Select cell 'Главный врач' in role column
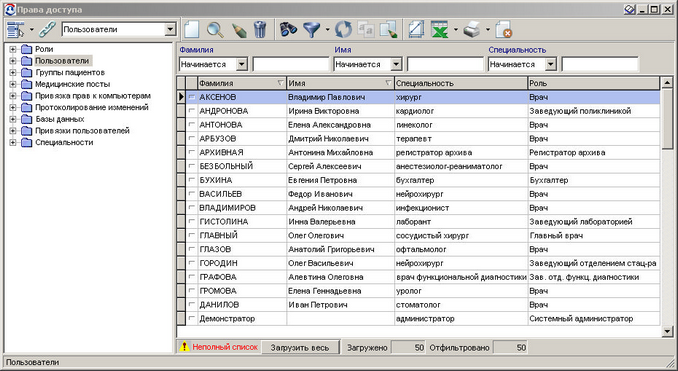Image resolution: width=678 pixels, height=371 pixels. coord(594,236)
